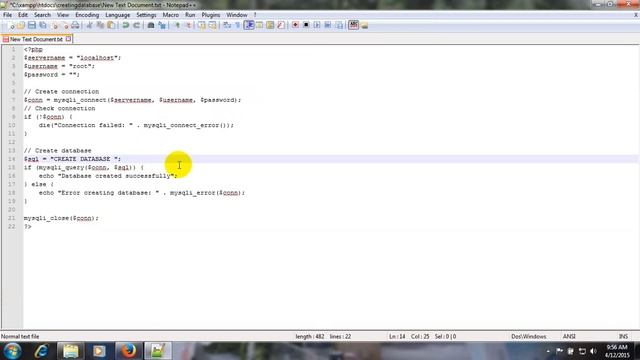Save the document using toolbar icon
Screen dimensions: 640x360
pos(31,25)
